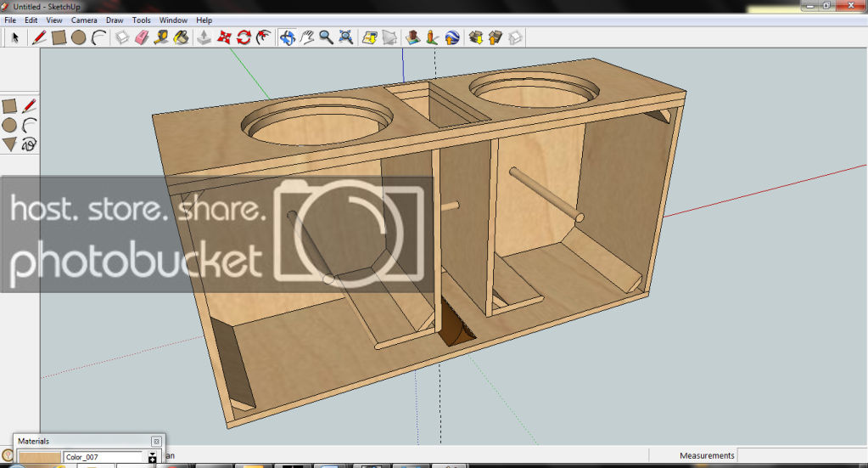Select the Circle tool in top toolbar
Screen dimensions: 868x468
coord(79,37)
